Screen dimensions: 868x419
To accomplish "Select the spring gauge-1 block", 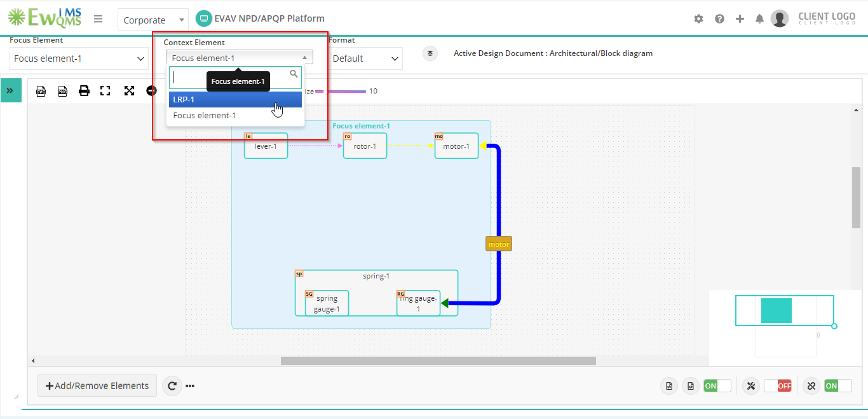I will point(327,303).
